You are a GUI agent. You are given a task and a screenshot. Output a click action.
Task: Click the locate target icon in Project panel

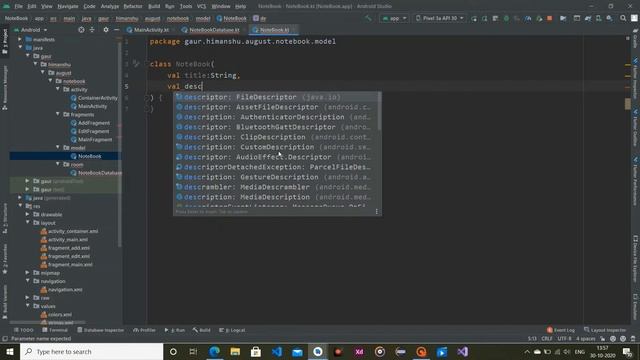click(81, 30)
